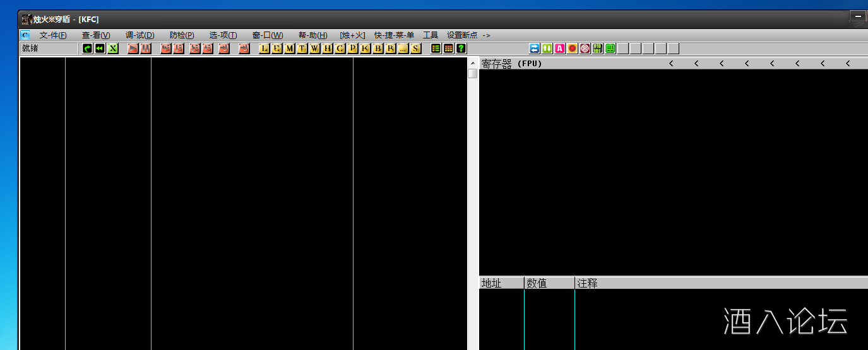
Task: Click the pink A plugin icon
Action: click(x=560, y=49)
